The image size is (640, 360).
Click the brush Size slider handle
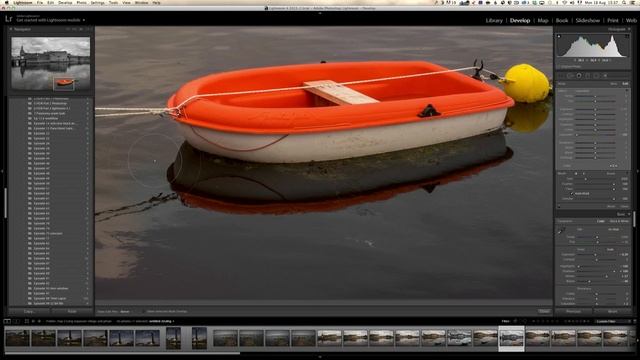pyautogui.click(x=586, y=179)
